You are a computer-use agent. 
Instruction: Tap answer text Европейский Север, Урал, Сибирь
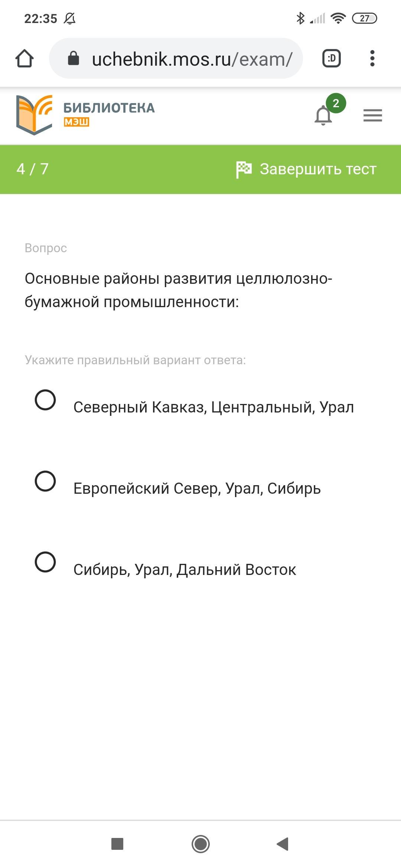coord(197,489)
